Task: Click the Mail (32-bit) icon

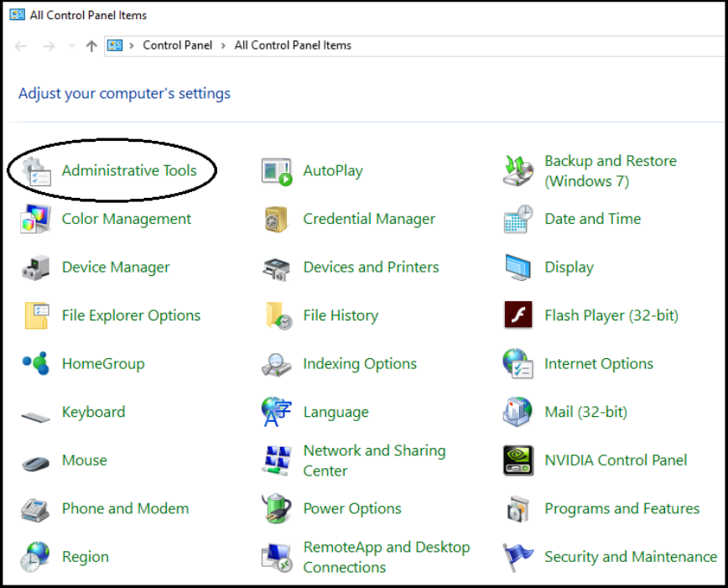Action: pos(517,412)
